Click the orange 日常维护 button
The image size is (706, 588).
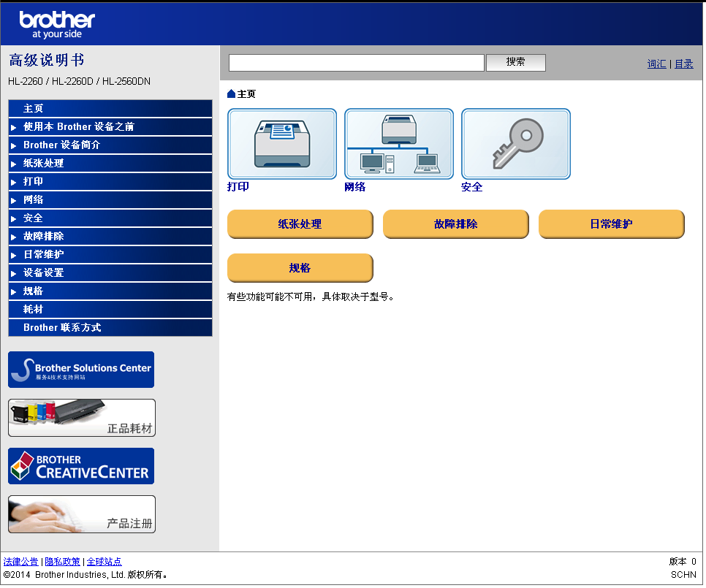(x=612, y=224)
